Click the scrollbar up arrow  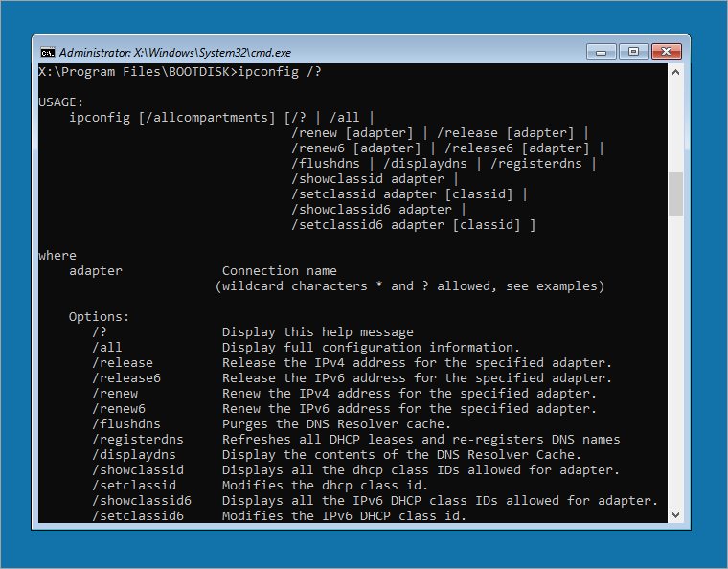(x=675, y=72)
